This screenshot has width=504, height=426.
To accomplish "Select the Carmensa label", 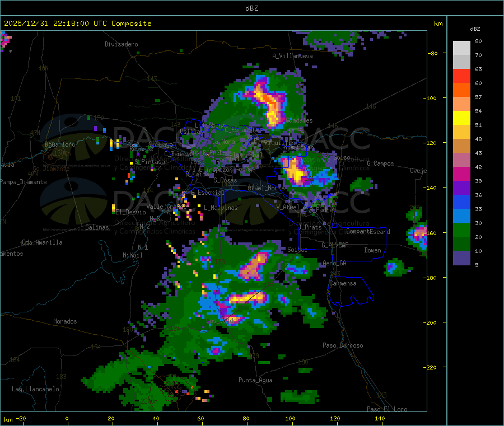I will tap(343, 283).
